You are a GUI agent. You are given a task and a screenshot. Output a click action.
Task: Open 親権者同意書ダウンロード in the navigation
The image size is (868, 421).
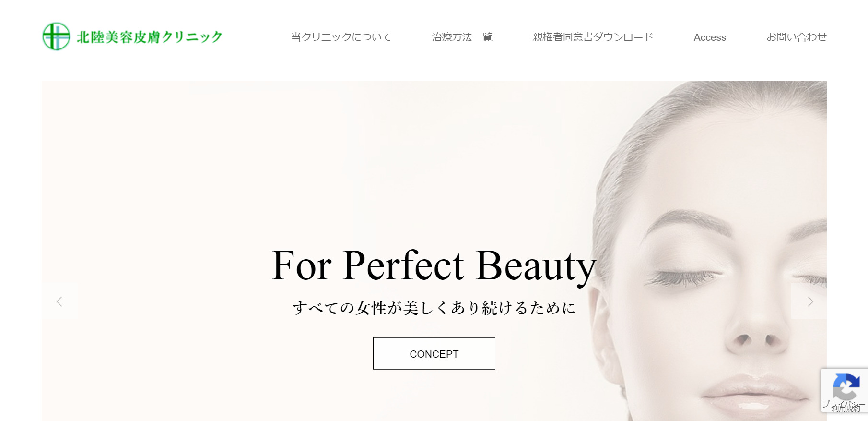[x=593, y=37]
